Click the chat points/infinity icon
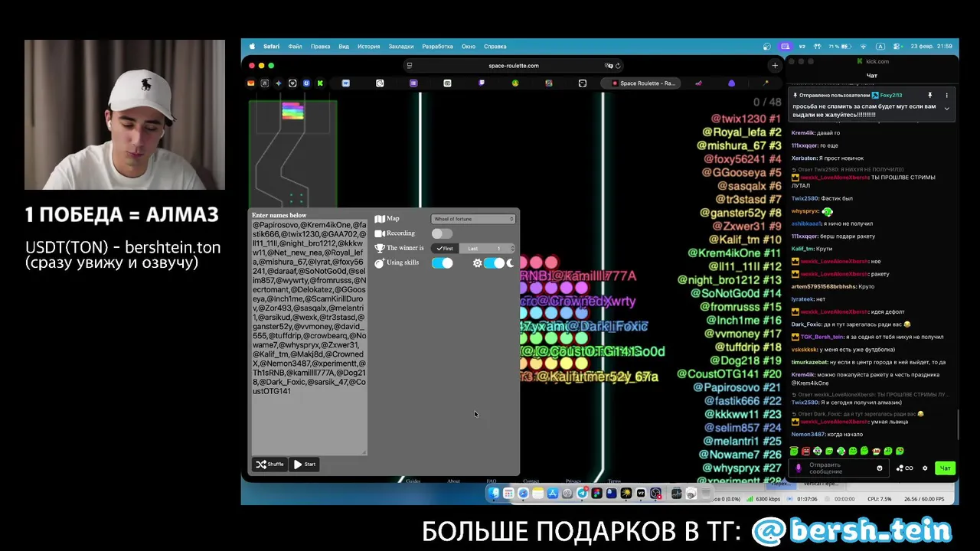The width and height of the screenshot is (980, 551). (904, 468)
